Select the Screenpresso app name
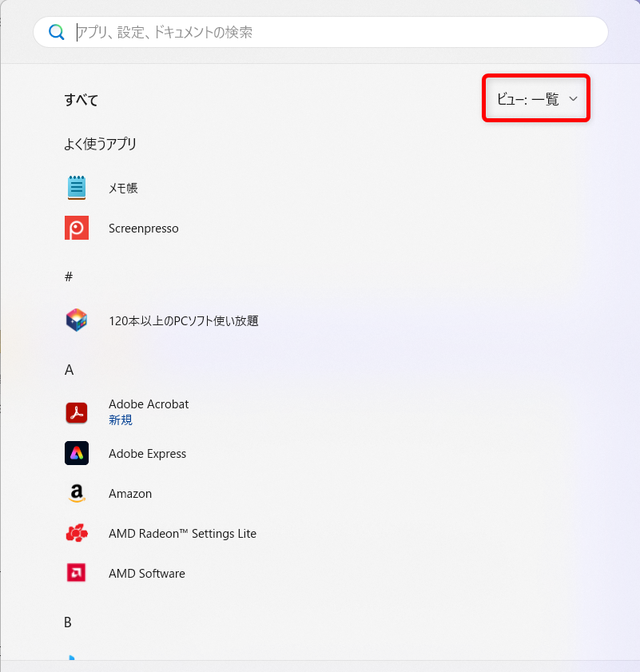 pyautogui.click(x=144, y=229)
